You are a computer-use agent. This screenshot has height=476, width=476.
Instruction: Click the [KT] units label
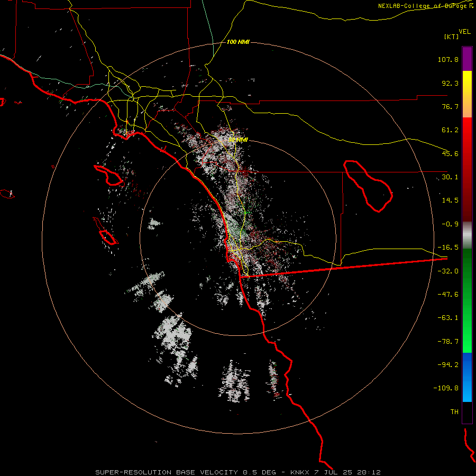(452, 36)
